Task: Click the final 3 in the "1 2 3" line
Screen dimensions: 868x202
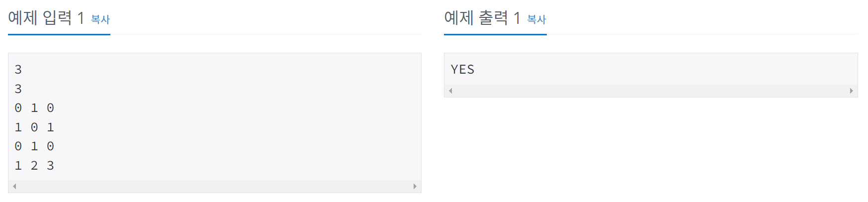Action: (50, 166)
